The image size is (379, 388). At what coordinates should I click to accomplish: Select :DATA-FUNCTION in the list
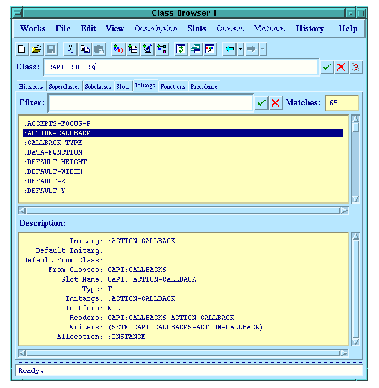tap(183, 152)
